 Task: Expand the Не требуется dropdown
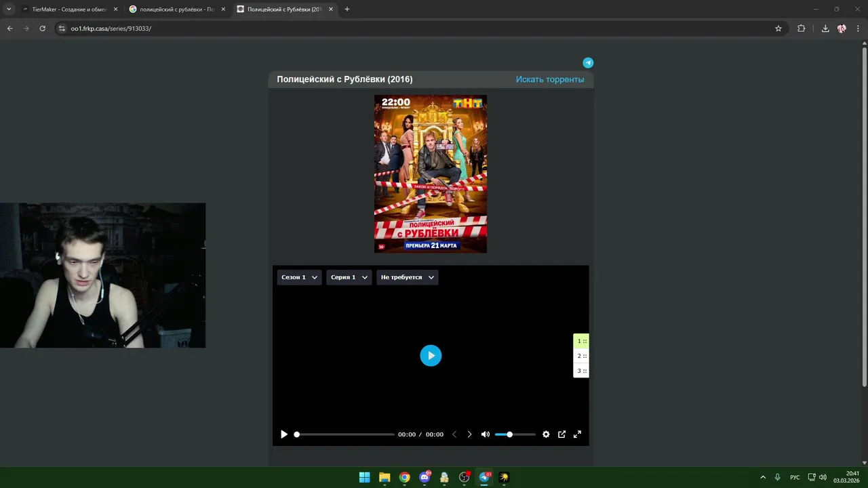click(408, 277)
